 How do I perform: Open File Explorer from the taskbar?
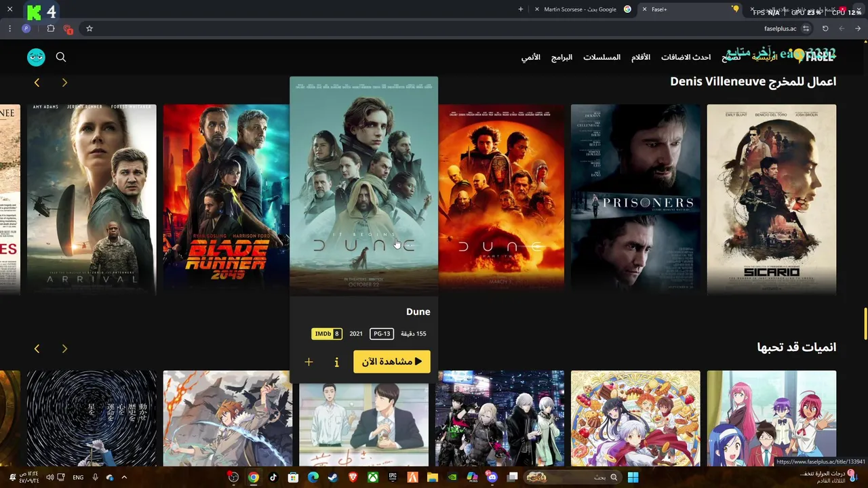coord(432,477)
